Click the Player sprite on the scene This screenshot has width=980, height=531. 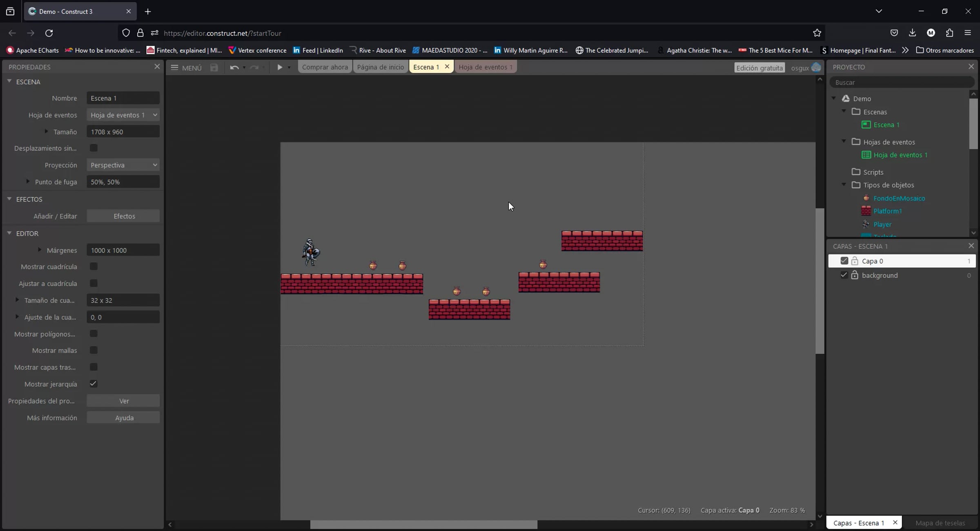pos(310,252)
